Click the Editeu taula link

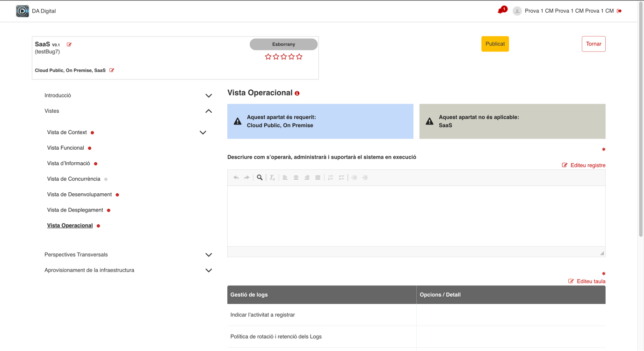pos(587,281)
